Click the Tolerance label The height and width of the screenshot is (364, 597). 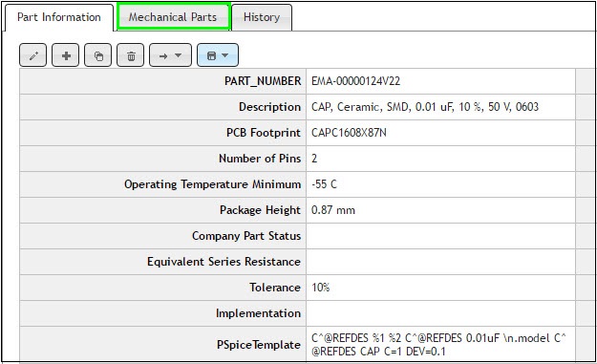(275, 288)
